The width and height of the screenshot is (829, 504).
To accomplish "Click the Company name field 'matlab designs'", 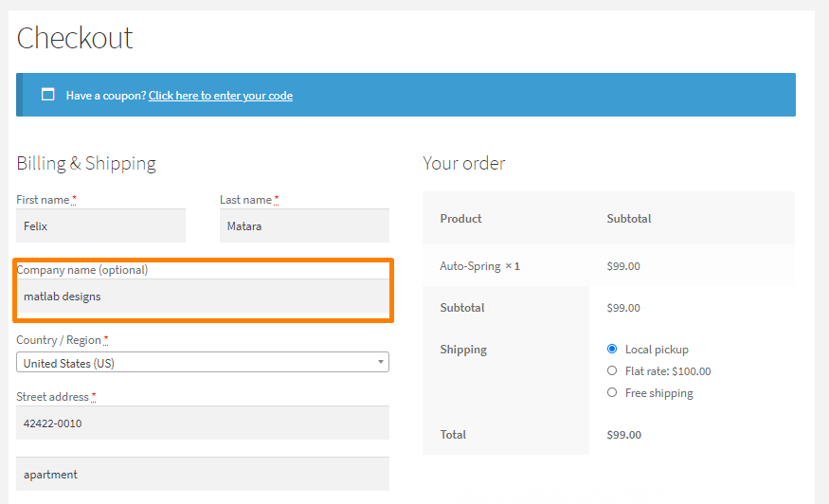I will point(203,297).
